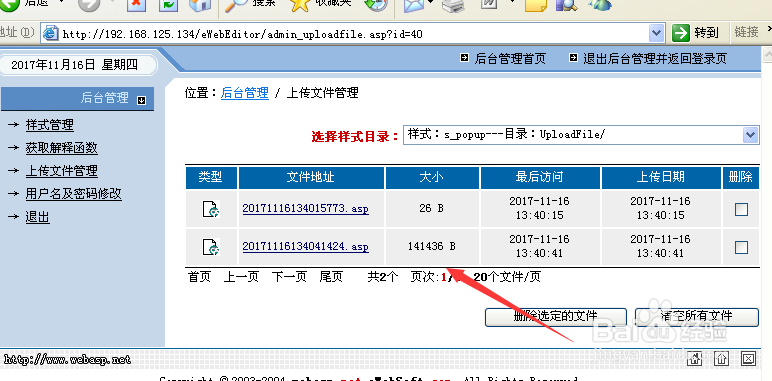This screenshot has height=381, width=772.
Task: Click the green Go arrow 转到
Action: pyautogui.click(x=681, y=33)
